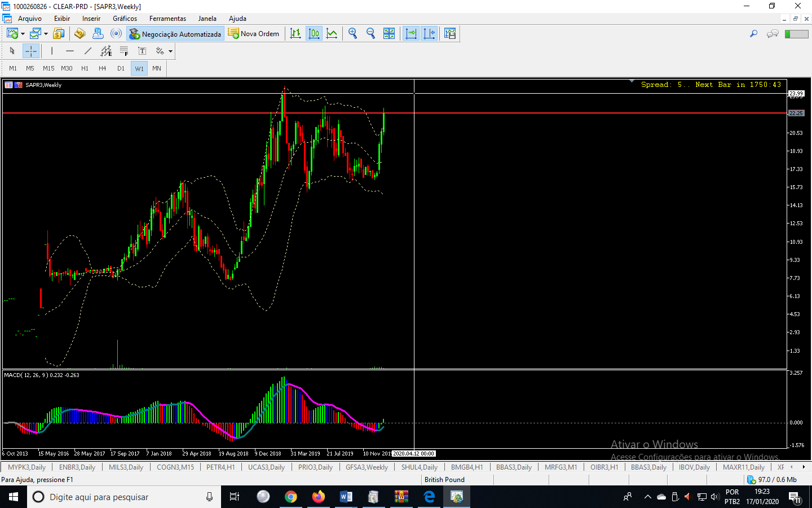Open the new chart dropdown arrow
Image resolution: width=812 pixels, height=508 pixels.
tap(23, 34)
